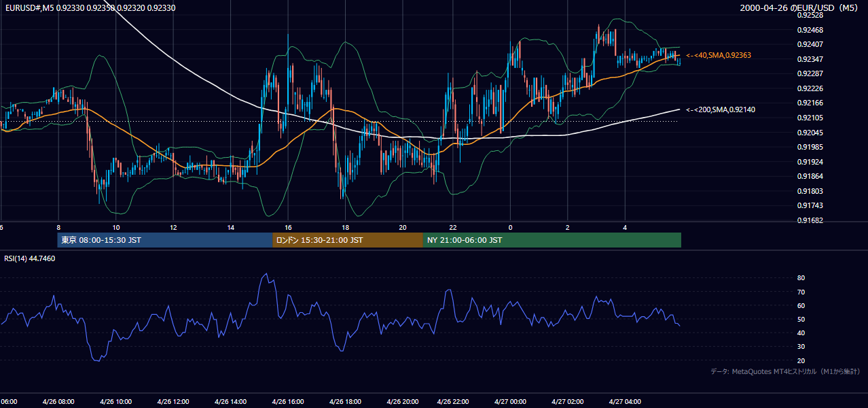The width and height of the screenshot is (868, 408).
Task: Click price axis value 0.92287
Action: pyautogui.click(x=811, y=73)
